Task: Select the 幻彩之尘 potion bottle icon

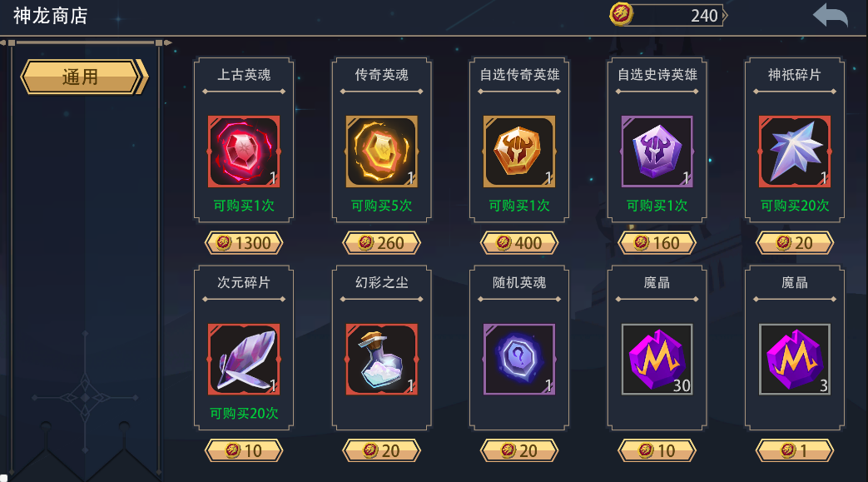Action: point(381,359)
